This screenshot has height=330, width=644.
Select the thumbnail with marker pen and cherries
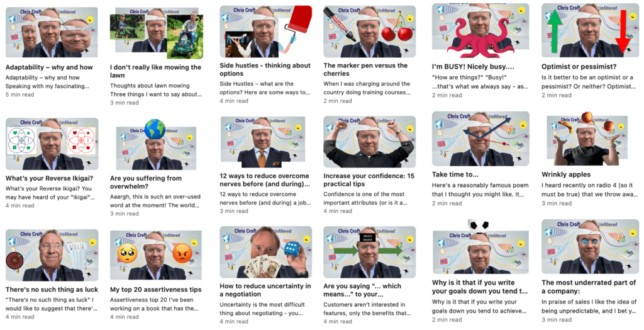point(369,31)
